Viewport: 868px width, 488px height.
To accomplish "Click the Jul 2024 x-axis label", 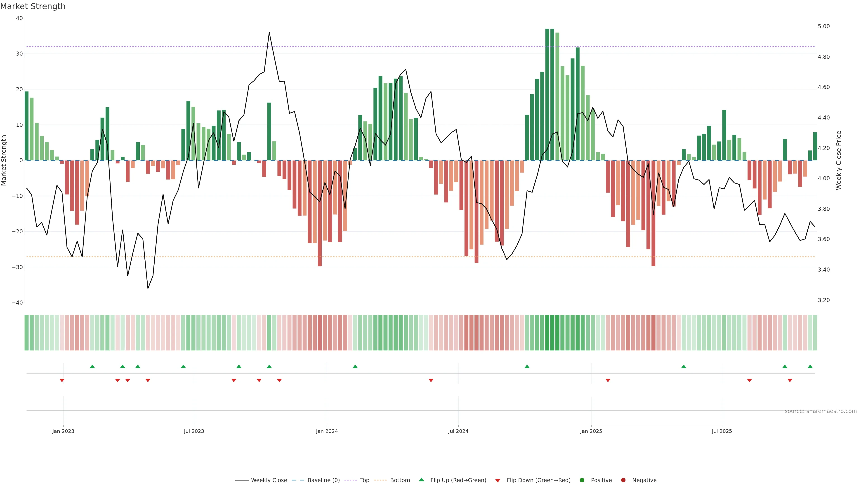I will [x=458, y=431].
